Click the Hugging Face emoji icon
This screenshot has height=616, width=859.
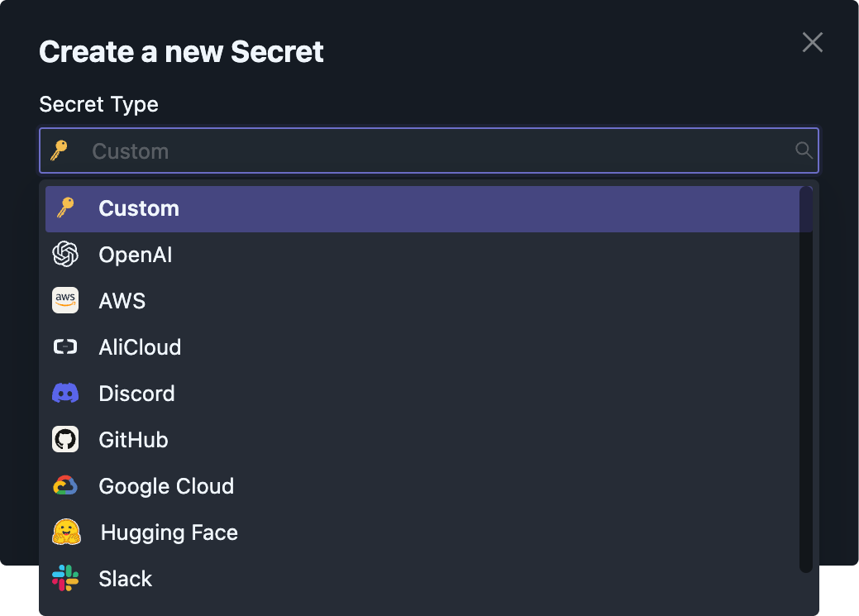[66, 532]
